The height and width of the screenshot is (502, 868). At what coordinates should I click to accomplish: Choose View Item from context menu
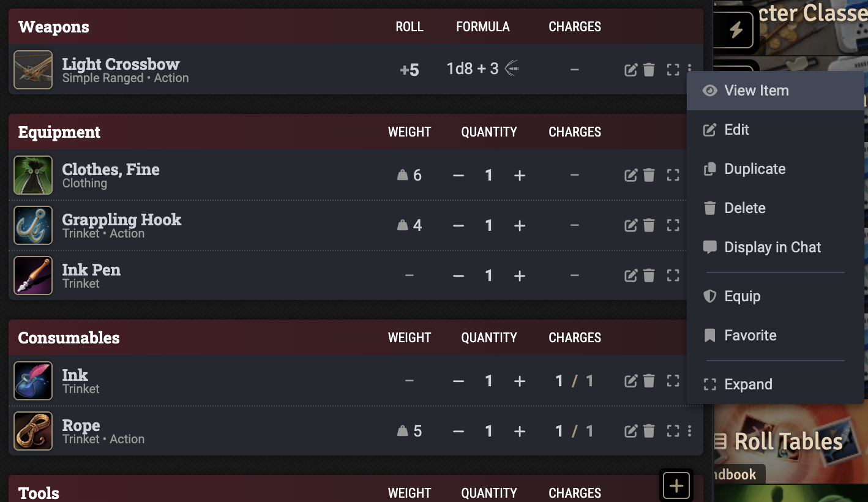click(756, 91)
